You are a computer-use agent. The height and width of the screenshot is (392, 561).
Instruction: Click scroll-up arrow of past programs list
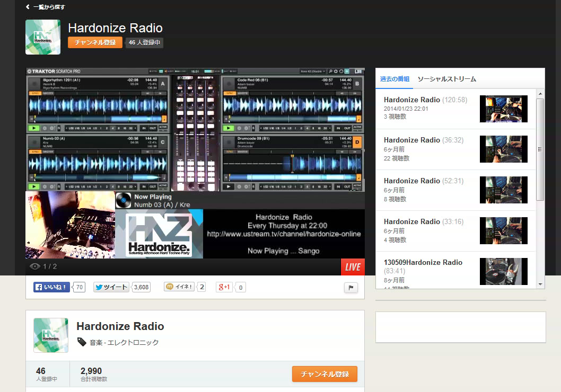540,93
